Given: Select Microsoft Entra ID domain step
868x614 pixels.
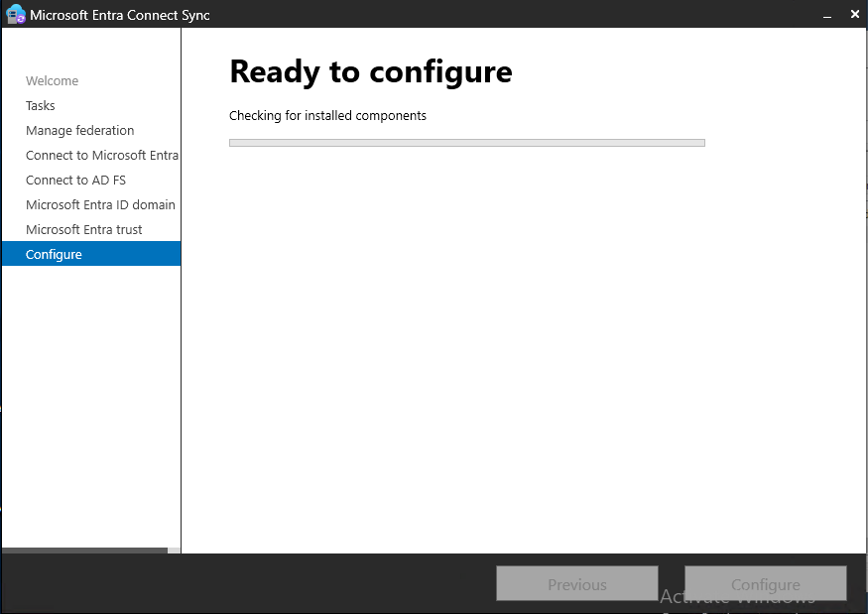Looking at the screenshot, I should [x=100, y=205].
